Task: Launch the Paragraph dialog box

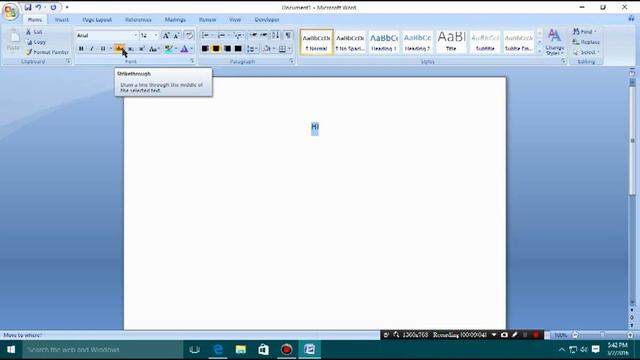Action: coord(291,61)
